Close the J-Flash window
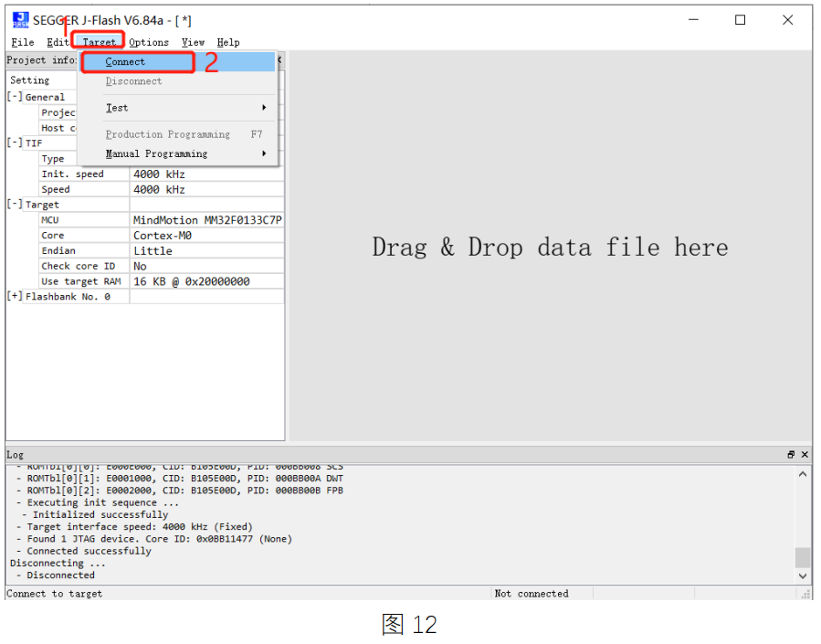This screenshot has height=644, width=821. coord(787,20)
